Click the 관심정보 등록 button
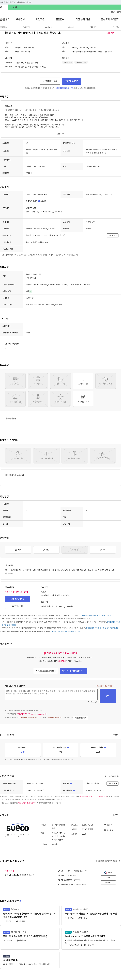Image resolution: width=121 pixels, height=980 pixels. (x=50, y=81)
